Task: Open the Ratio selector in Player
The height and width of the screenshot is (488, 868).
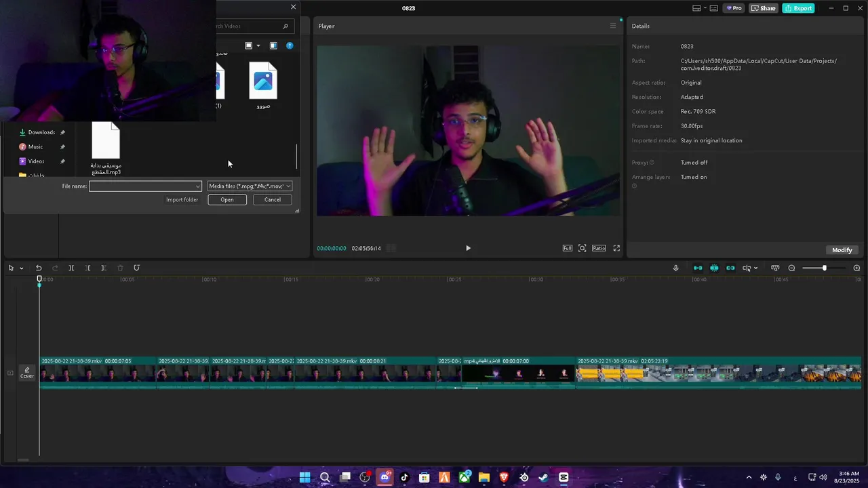Action: pos(599,248)
